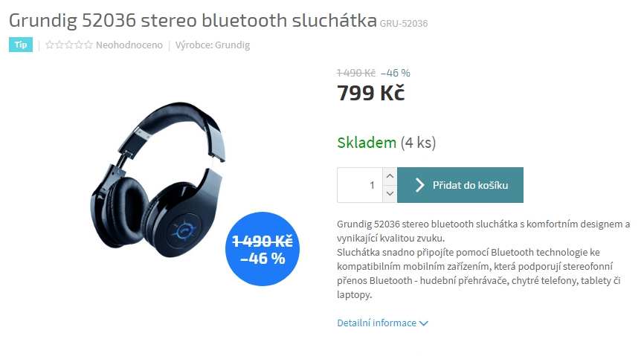Click the arrow icon on add-to-cart button
Screen dimensions: 644x356
419,185
